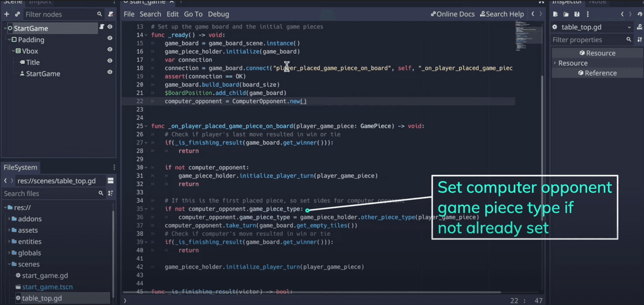Go to next script edit location
This screenshot has height=305, width=644.
coord(540,14)
